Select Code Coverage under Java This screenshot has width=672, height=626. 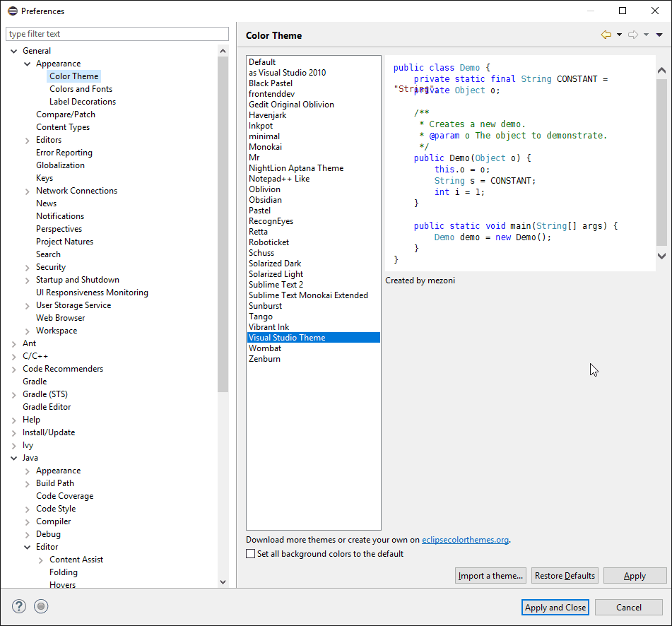[65, 496]
